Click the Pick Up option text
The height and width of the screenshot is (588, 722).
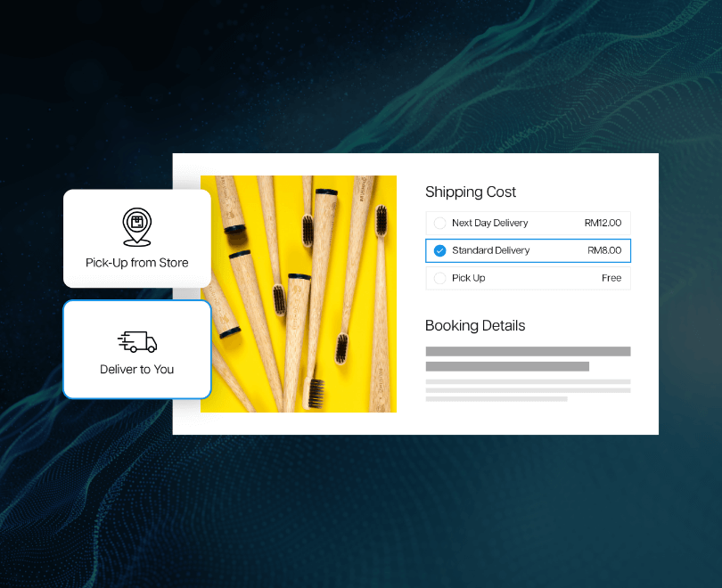pyautogui.click(x=468, y=278)
